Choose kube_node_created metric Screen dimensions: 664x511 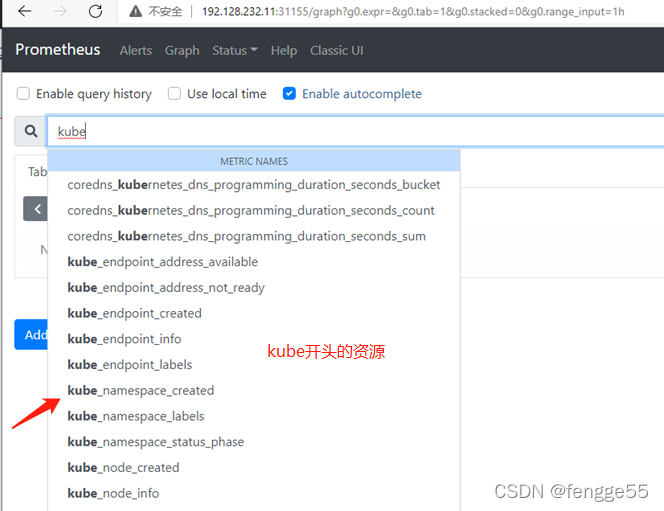254,467
